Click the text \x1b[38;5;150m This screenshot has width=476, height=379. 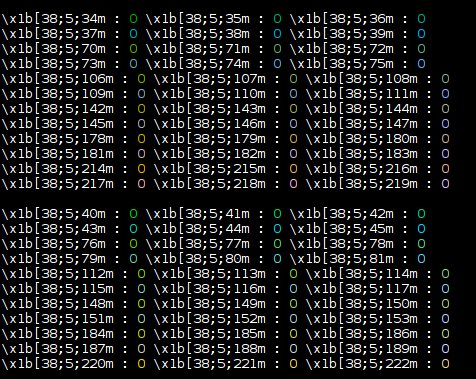[362, 304]
